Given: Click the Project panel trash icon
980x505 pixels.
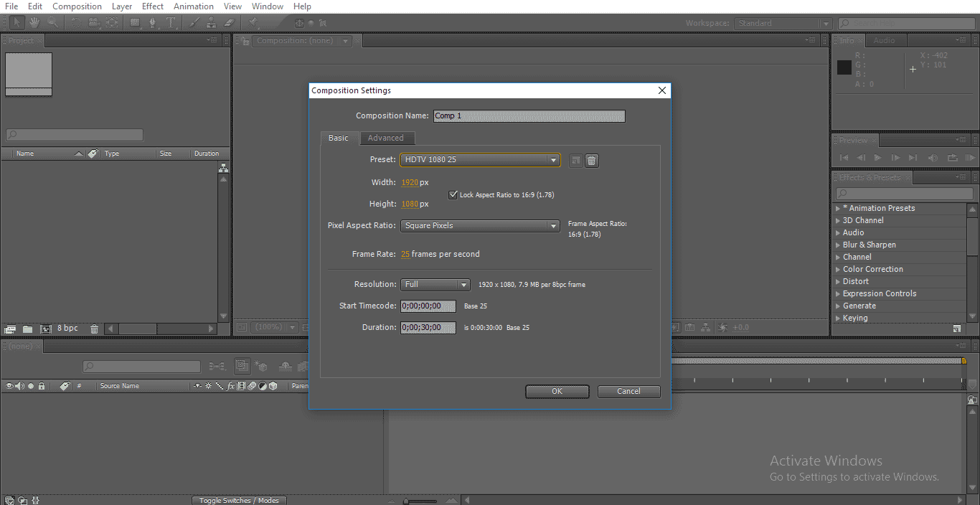Looking at the screenshot, I should pos(94,329).
